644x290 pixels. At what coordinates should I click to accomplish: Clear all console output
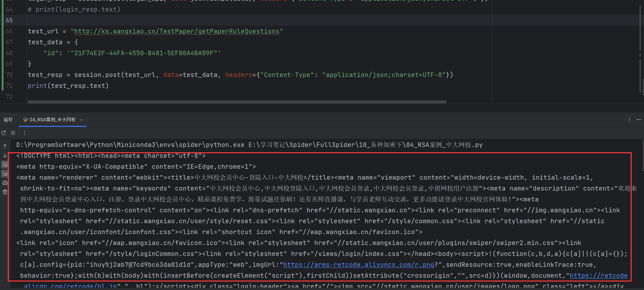(x=5, y=192)
